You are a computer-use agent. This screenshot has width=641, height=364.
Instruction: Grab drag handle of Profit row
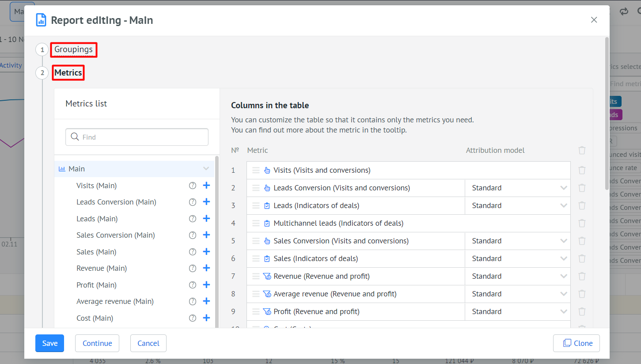(x=256, y=311)
